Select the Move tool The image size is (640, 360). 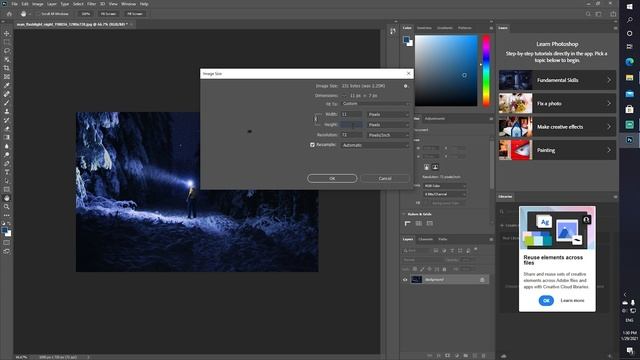[x=7, y=33]
